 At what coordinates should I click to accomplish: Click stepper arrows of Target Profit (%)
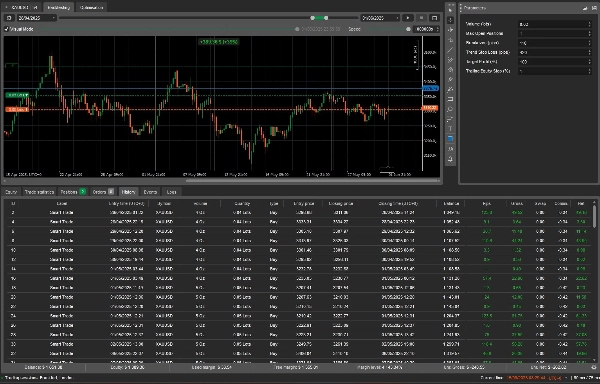(589, 62)
